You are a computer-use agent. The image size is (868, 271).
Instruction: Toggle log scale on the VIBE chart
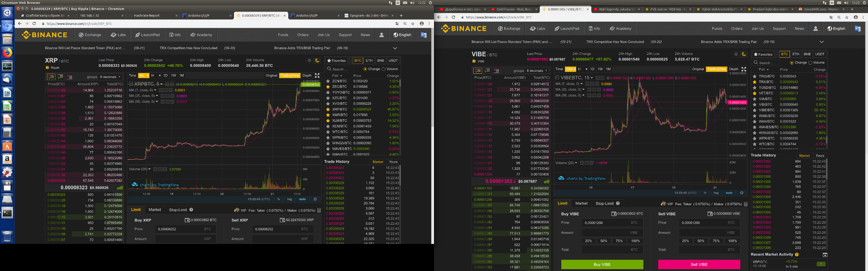pyautogui.click(x=716, y=193)
